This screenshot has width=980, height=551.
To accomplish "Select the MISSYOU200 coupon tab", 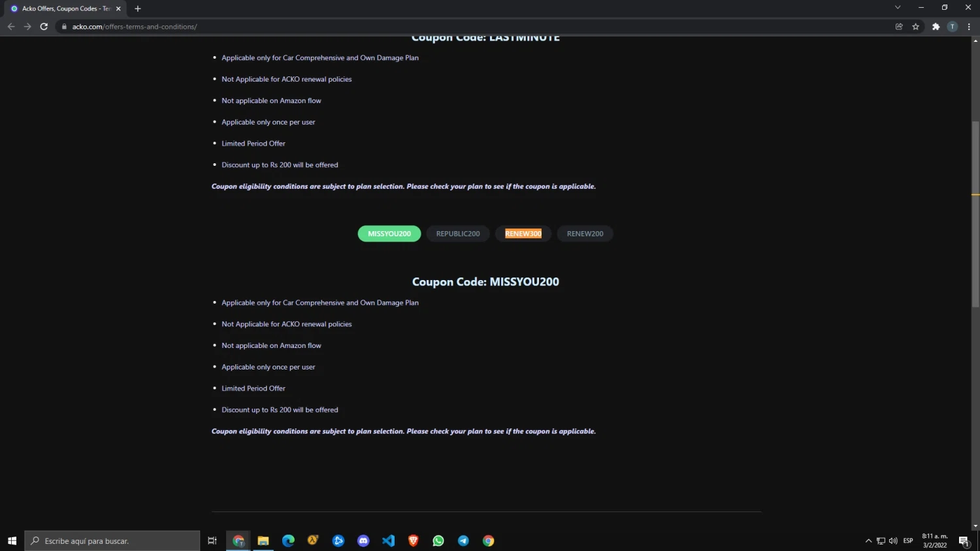I will click(389, 234).
